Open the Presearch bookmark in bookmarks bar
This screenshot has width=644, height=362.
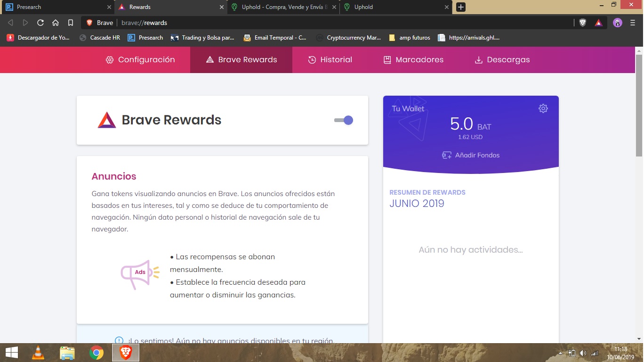tap(145, 38)
